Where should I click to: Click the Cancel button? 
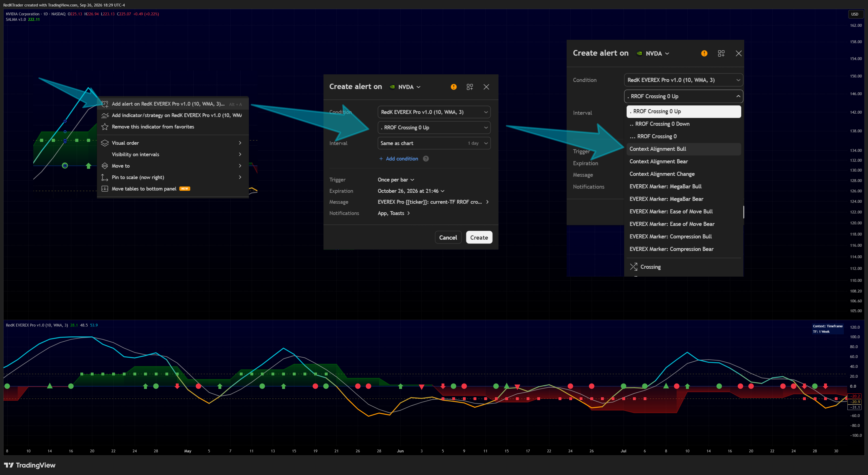pos(448,238)
